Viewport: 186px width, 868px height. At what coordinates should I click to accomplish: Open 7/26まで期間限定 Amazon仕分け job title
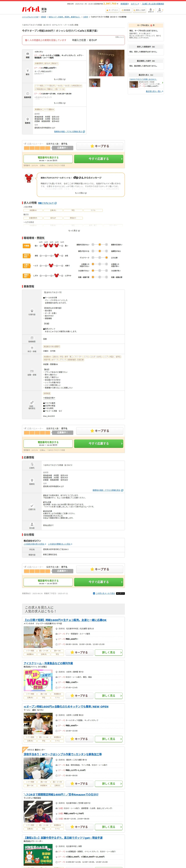click(x=61, y=795)
